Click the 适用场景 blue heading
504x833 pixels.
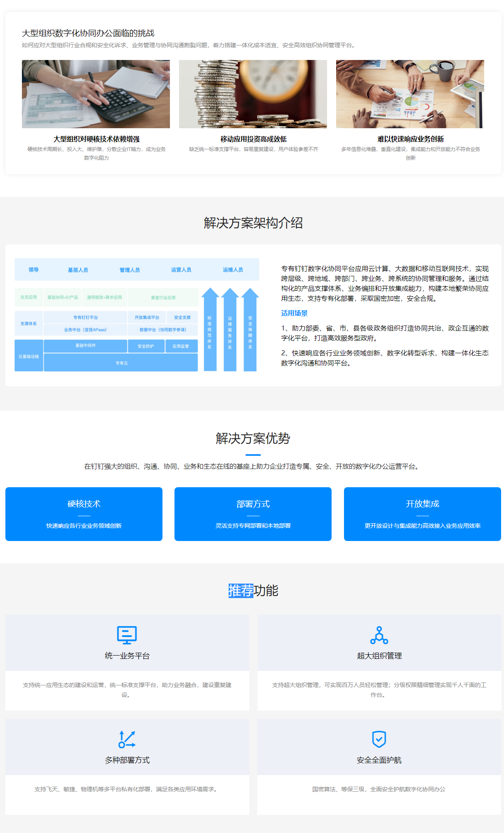click(x=294, y=313)
